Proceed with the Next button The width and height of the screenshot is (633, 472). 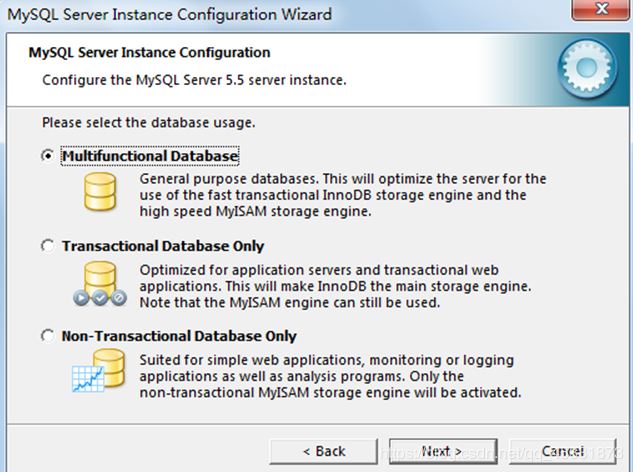tap(441, 451)
